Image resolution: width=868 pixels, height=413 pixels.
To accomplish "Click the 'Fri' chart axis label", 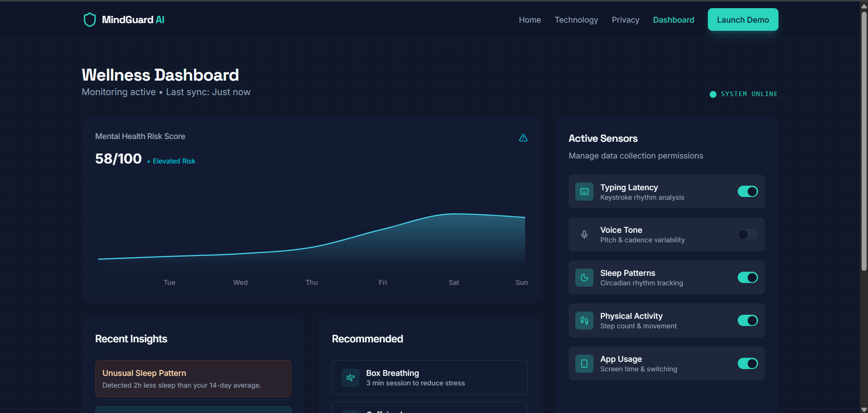I will click(383, 283).
